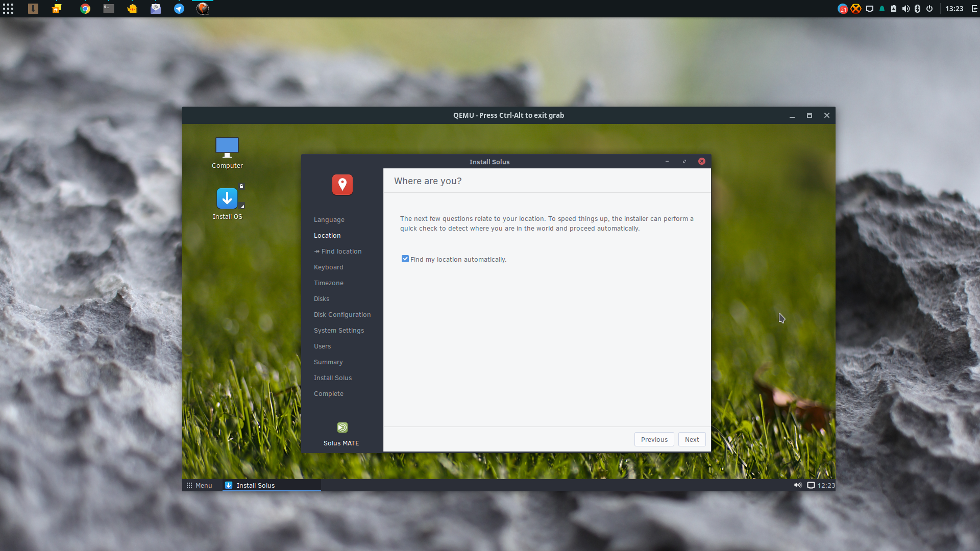Select the Install OS desktop icon
The height and width of the screenshot is (551, 980).
pyautogui.click(x=227, y=204)
